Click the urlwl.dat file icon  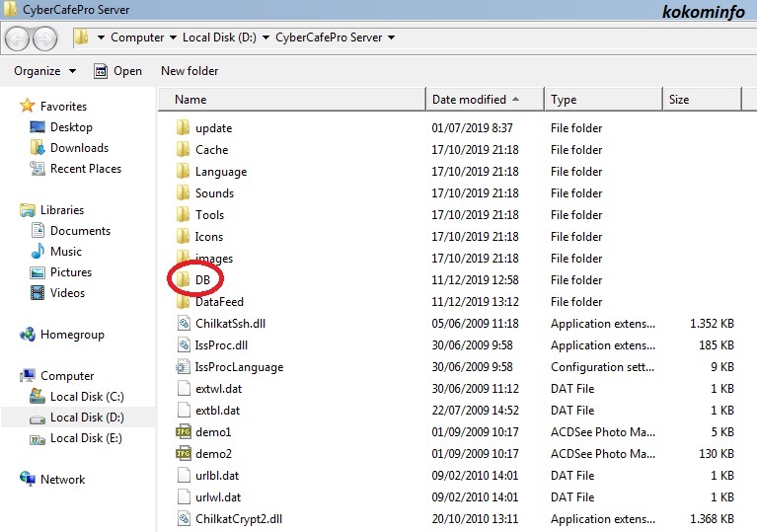click(x=184, y=497)
